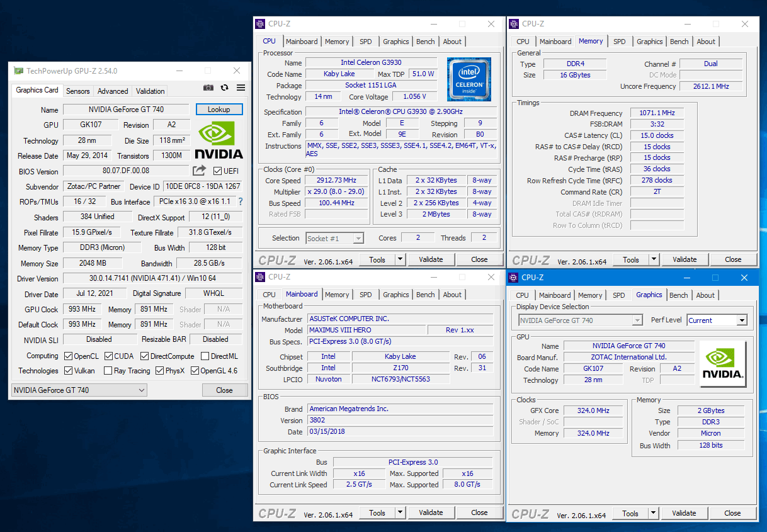
Task: Click the Bus Interface question mark icon
Action: coord(240,201)
